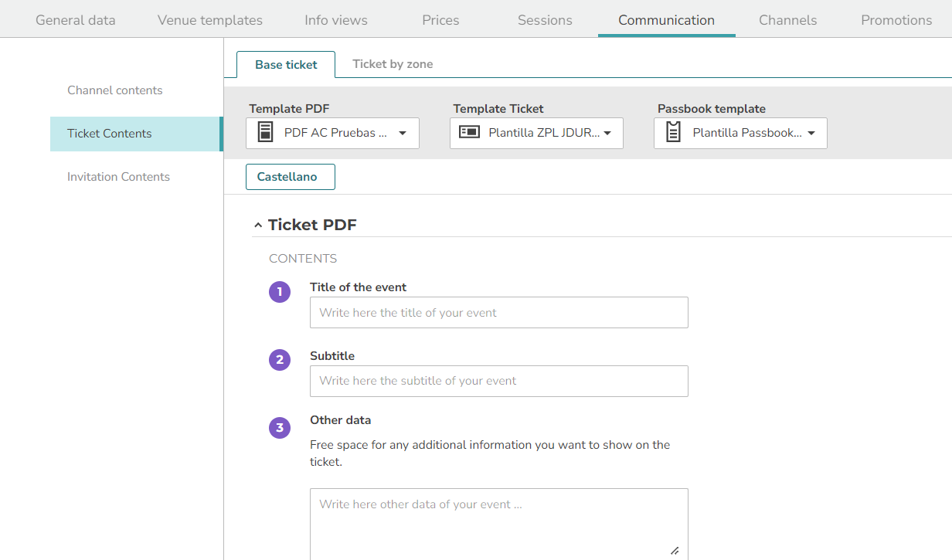Select the Castellano language button
Screen dimensions: 952x560
tap(291, 177)
